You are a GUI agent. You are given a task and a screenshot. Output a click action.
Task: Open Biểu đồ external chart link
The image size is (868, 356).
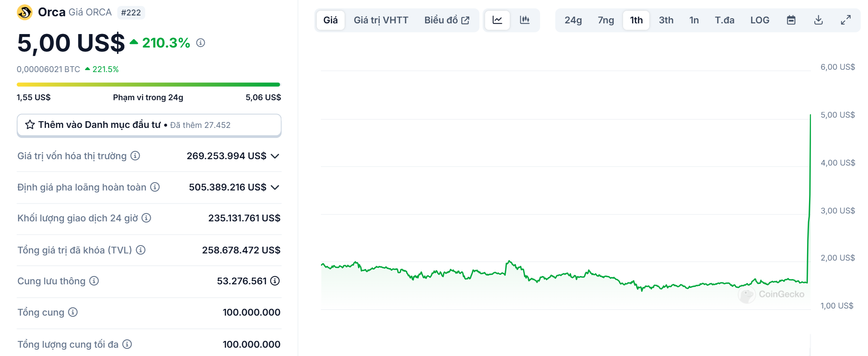[x=447, y=20]
